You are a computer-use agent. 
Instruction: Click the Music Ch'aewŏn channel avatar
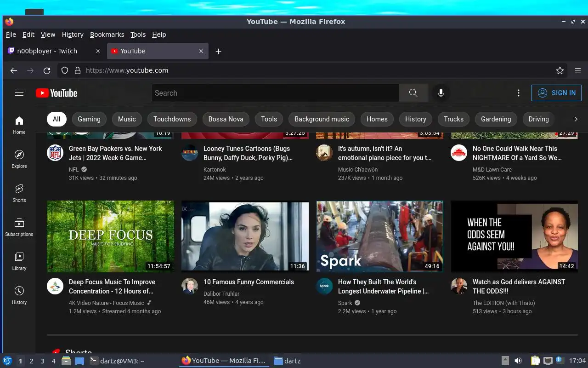324,153
